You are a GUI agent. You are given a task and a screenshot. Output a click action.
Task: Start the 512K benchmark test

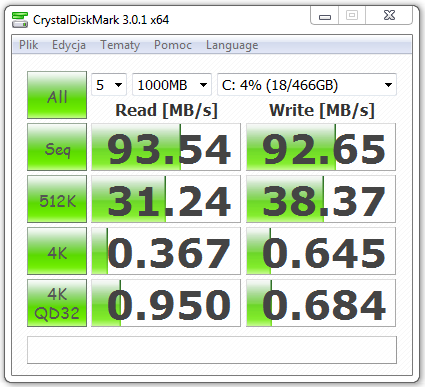(57, 199)
